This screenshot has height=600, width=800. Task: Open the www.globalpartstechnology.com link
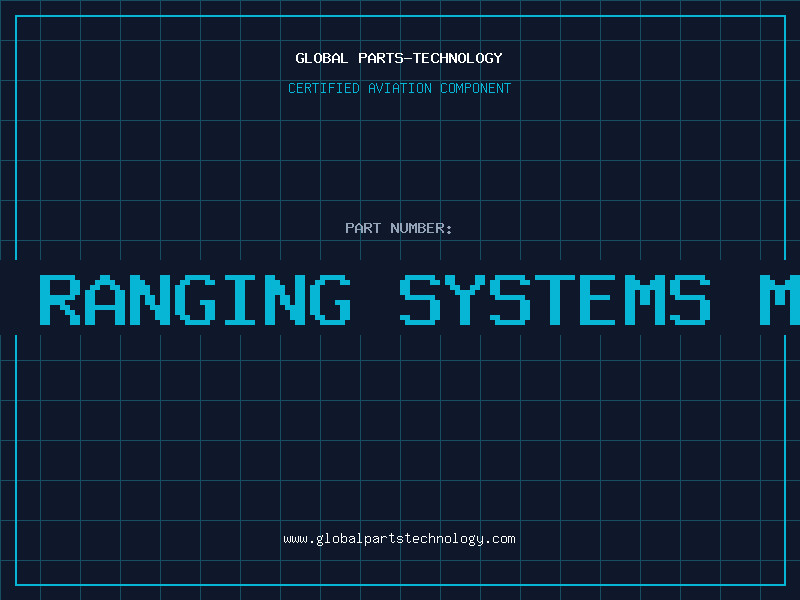coord(399,539)
